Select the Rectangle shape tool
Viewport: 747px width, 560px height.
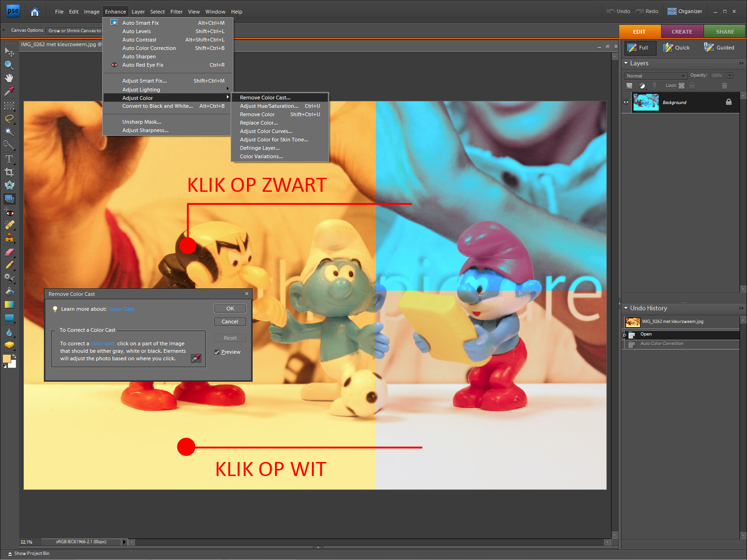point(9,318)
